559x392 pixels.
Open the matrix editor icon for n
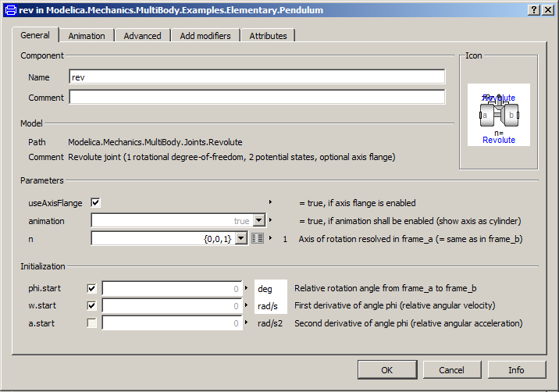[x=258, y=239]
